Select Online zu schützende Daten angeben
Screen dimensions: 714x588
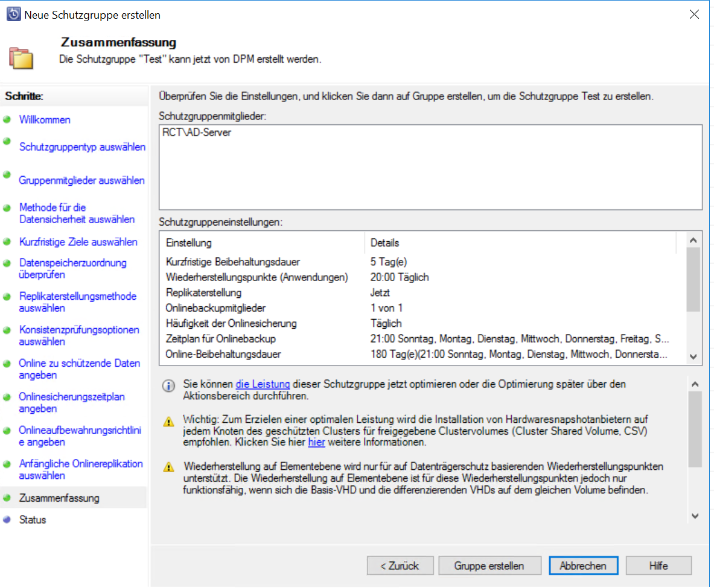coord(80,369)
